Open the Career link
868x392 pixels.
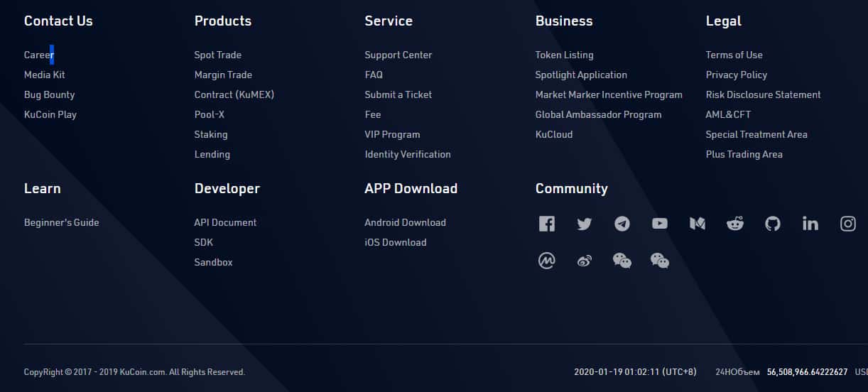point(38,55)
